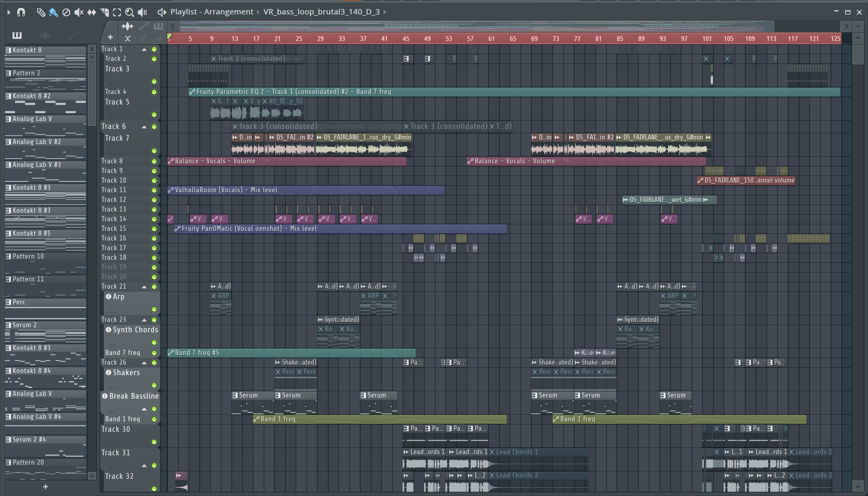868x496 pixels.
Task: Open arrow after VR_bass_loop_brutal3_140_D_3
Action: click(x=385, y=12)
